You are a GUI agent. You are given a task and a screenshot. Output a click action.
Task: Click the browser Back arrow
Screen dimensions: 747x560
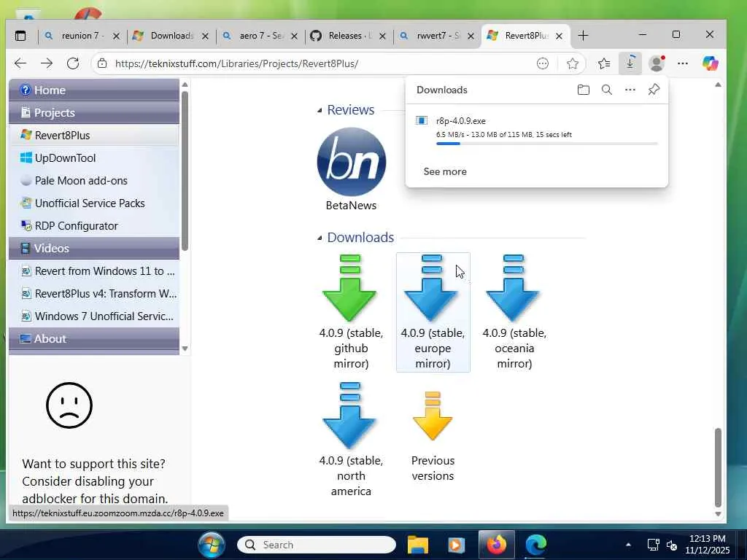pyautogui.click(x=20, y=63)
